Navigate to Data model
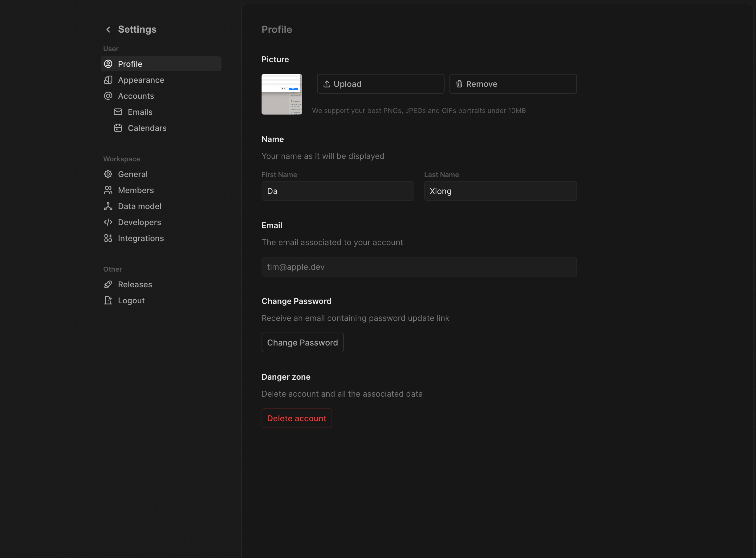Screen dimensions: 756x558 [161, 206]
